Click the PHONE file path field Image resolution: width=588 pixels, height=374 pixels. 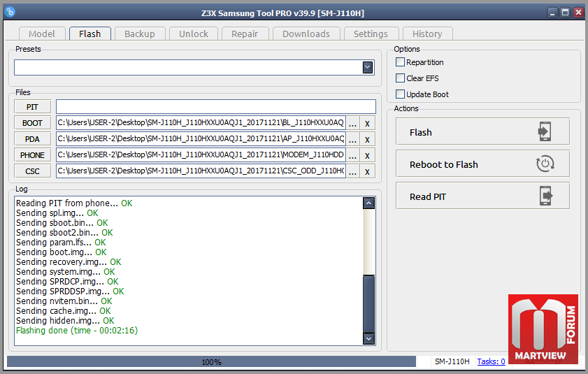tap(201, 155)
